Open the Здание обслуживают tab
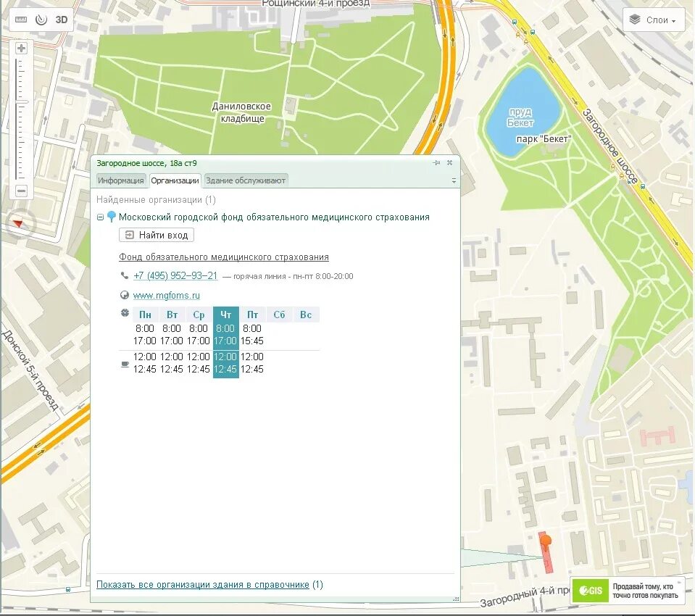 pyautogui.click(x=246, y=180)
